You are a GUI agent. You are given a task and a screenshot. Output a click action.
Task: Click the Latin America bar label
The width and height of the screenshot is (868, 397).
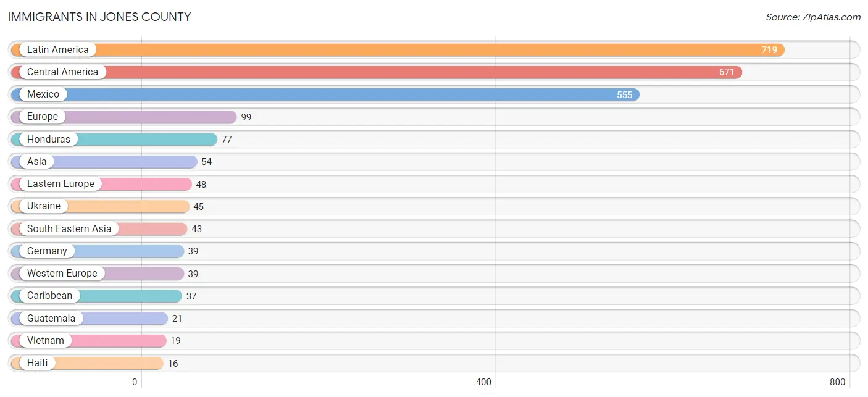coord(57,50)
